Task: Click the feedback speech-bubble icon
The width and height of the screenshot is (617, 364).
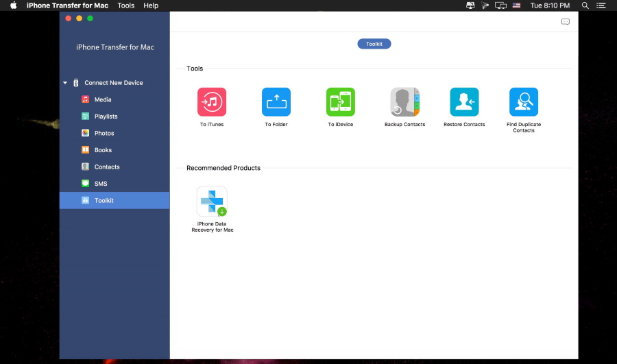Action: point(566,22)
